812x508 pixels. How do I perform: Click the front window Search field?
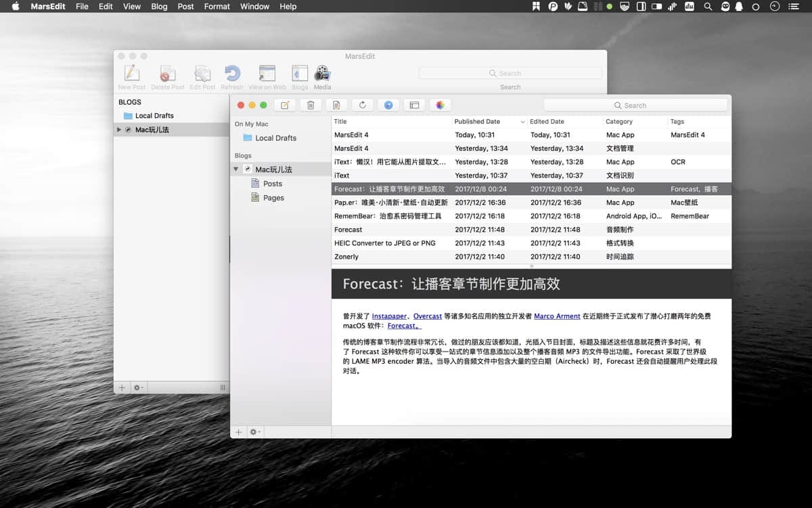(635, 105)
